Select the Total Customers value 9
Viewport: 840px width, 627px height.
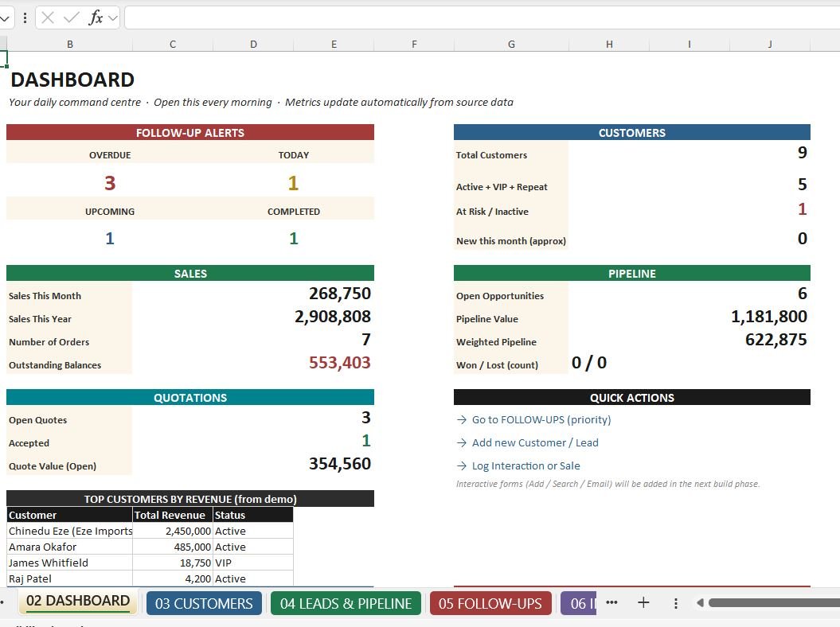pos(802,153)
